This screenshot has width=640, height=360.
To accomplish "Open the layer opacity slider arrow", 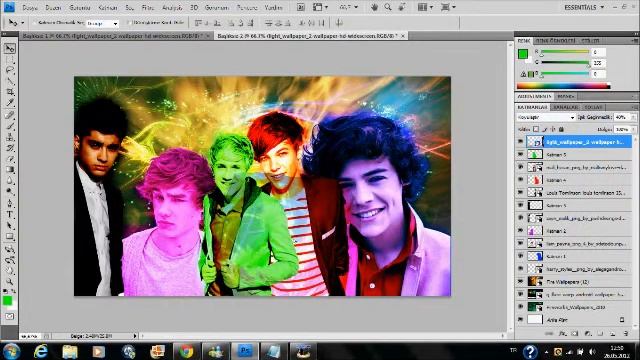I will pyautogui.click(x=633, y=117).
